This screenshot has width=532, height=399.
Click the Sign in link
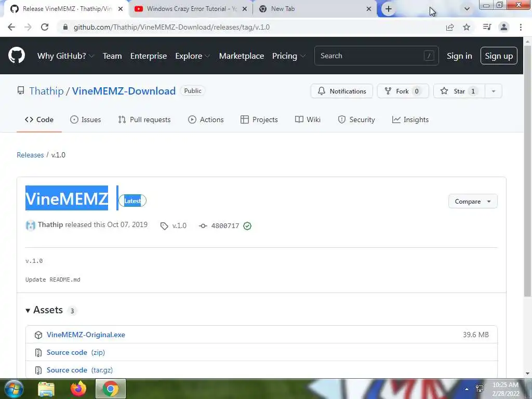459,56
